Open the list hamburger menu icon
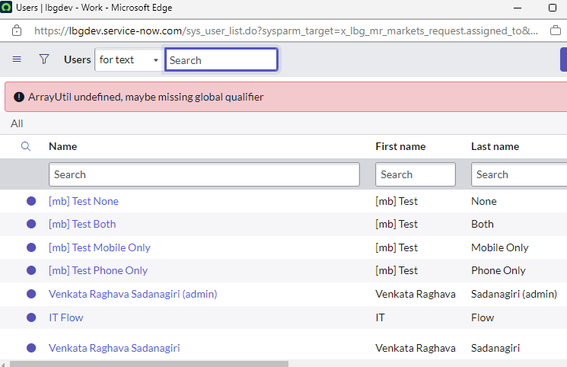The height and width of the screenshot is (367, 567). tap(17, 59)
